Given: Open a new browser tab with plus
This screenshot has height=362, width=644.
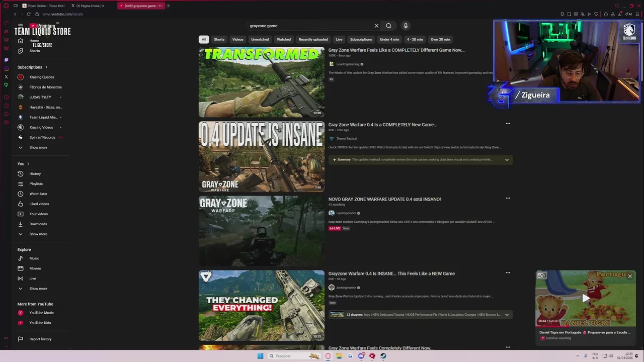Looking at the screenshot, I should (x=168, y=6).
